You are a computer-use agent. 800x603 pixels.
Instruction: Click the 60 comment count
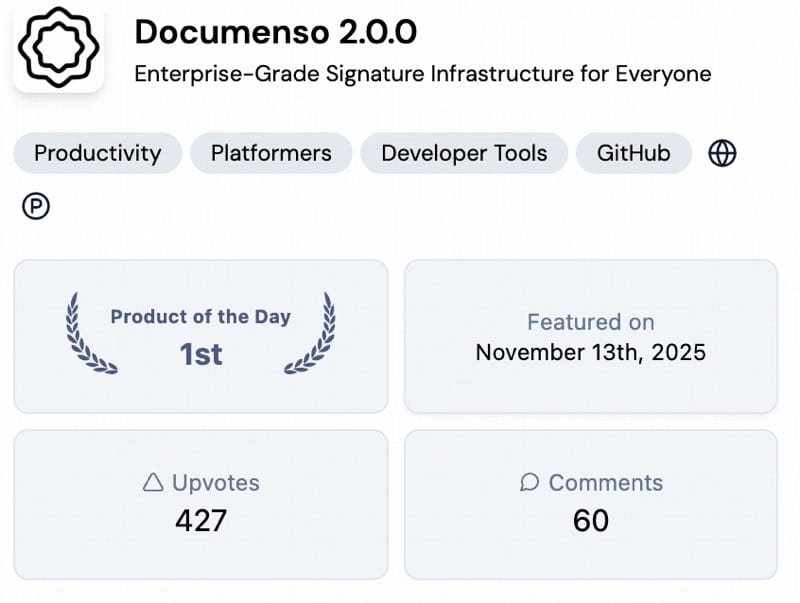[591, 520]
